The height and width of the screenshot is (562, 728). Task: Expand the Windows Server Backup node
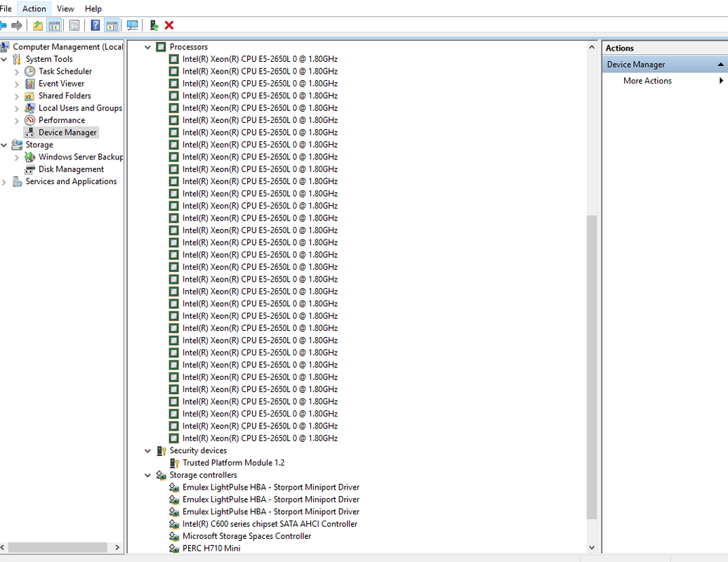click(x=17, y=157)
